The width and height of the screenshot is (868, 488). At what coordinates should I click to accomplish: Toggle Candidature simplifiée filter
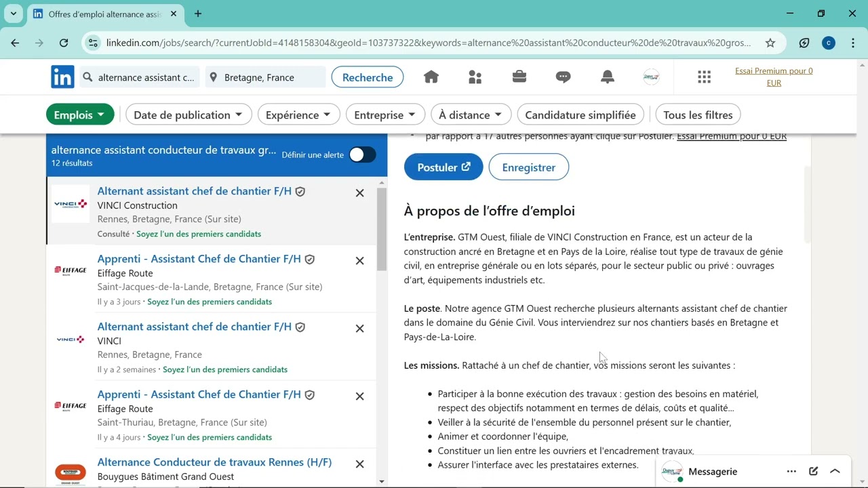[580, 115]
